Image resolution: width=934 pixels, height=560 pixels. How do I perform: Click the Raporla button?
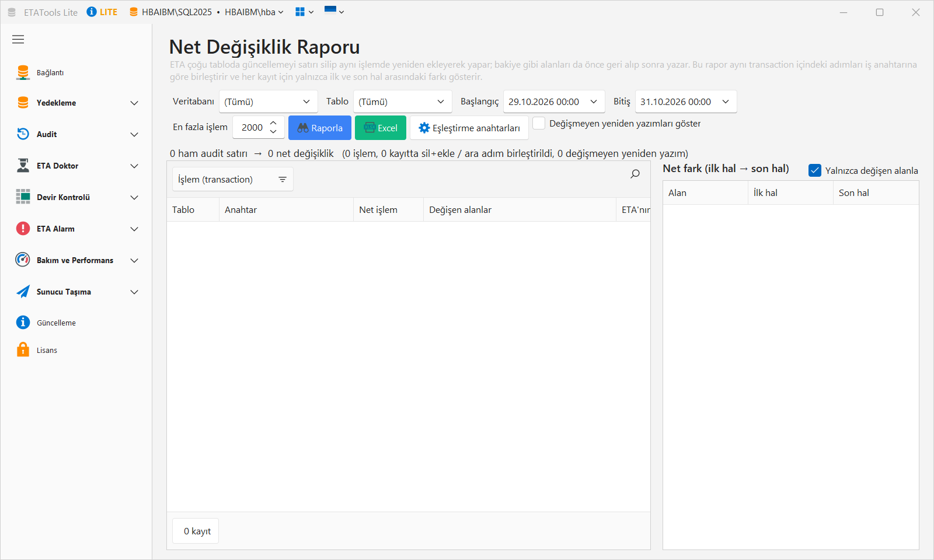coord(320,128)
